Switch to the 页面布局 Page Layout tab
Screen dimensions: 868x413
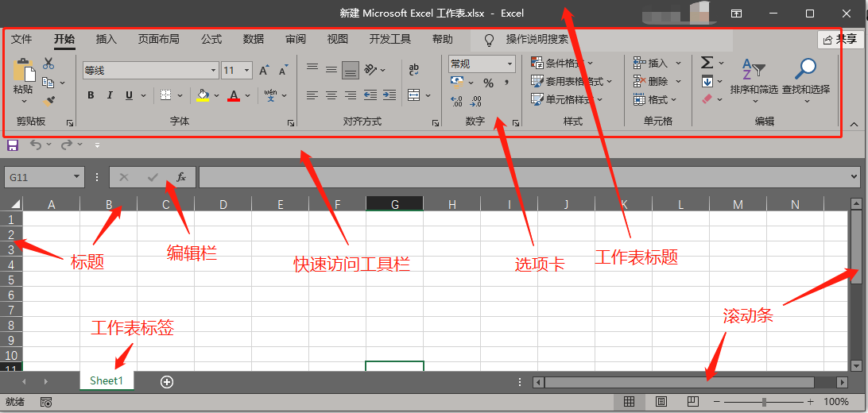pos(158,39)
